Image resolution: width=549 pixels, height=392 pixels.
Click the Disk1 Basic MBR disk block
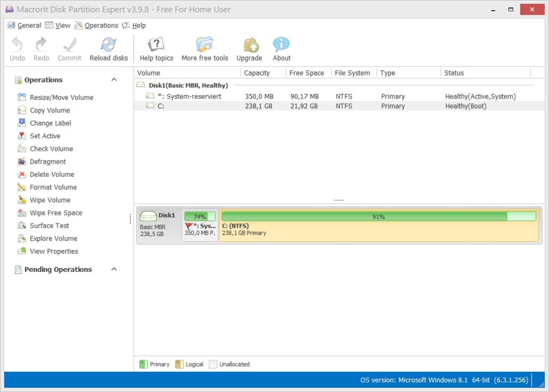coord(158,225)
